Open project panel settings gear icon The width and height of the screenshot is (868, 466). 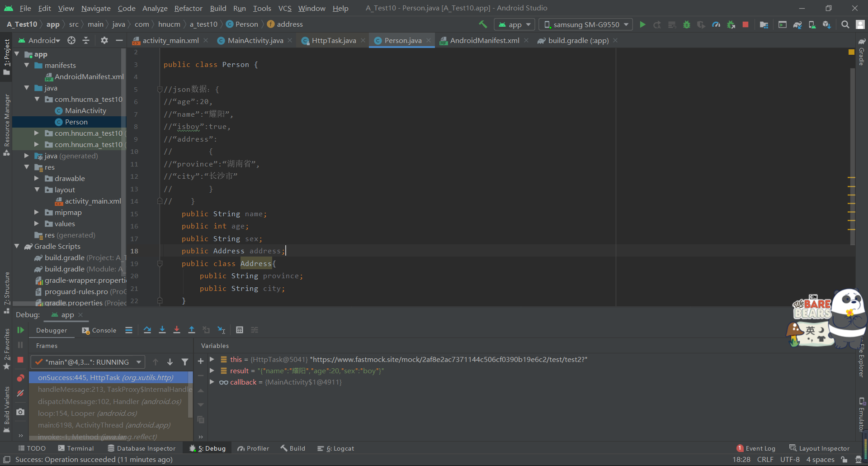click(104, 40)
